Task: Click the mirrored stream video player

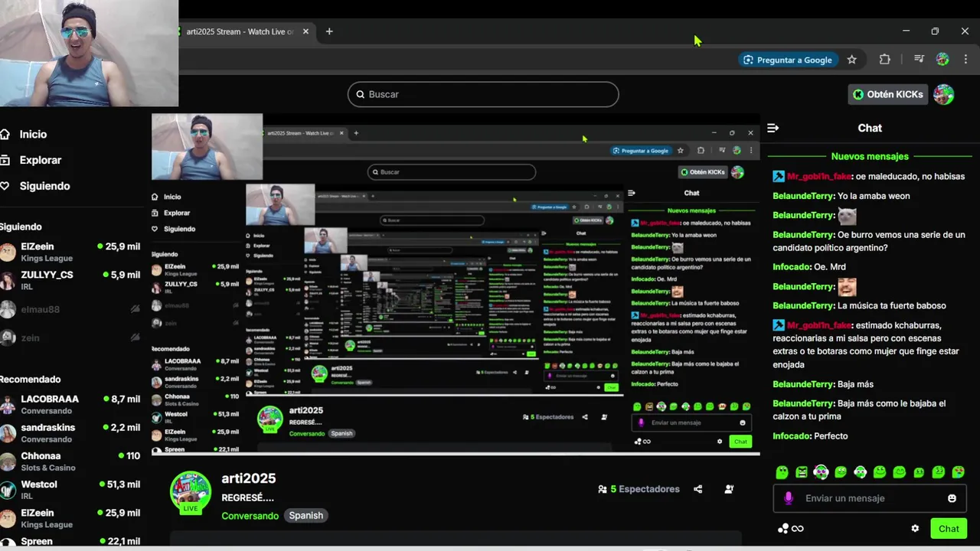Action: coord(456,283)
